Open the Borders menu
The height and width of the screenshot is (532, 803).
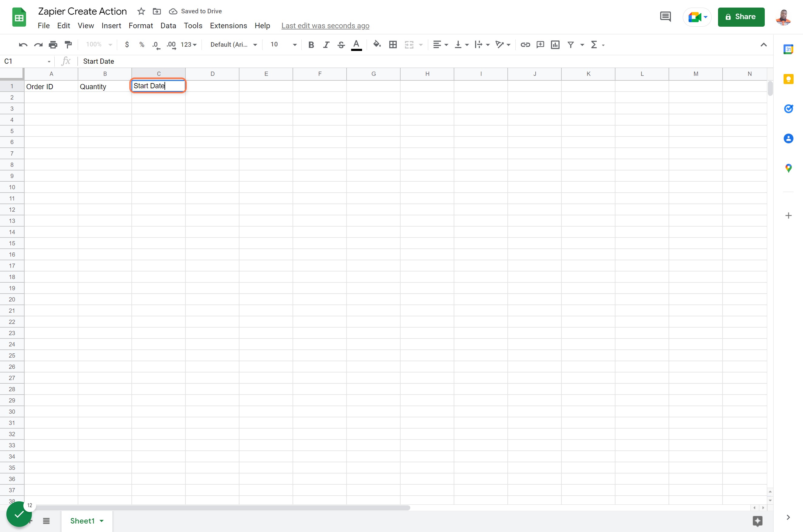click(x=393, y=45)
